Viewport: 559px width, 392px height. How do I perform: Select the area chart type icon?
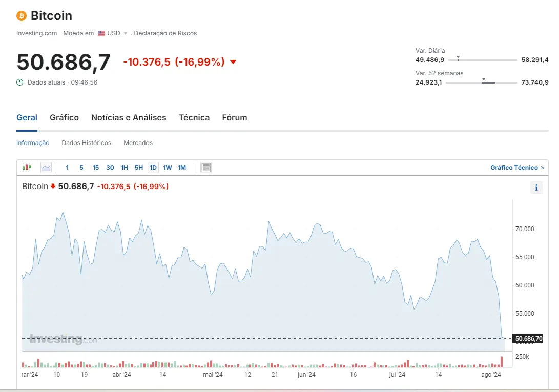point(46,167)
